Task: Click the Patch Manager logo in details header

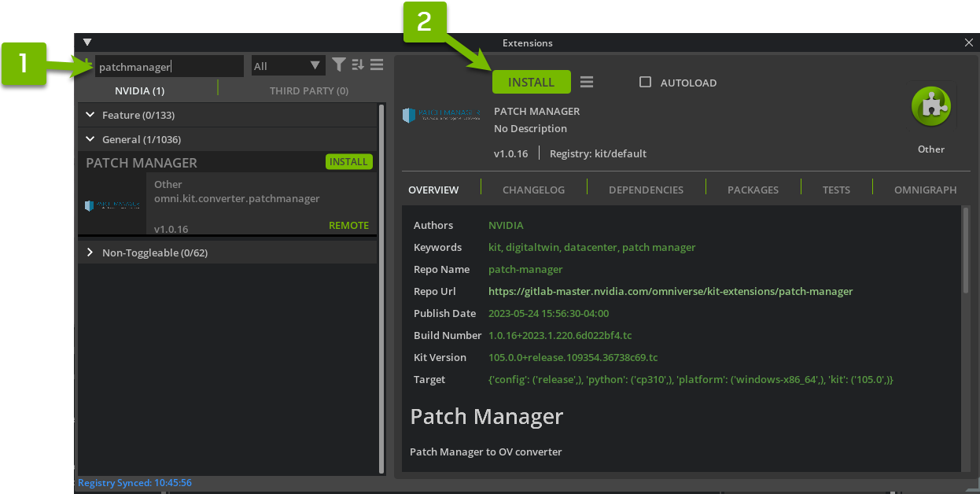Action: coord(441,115)
